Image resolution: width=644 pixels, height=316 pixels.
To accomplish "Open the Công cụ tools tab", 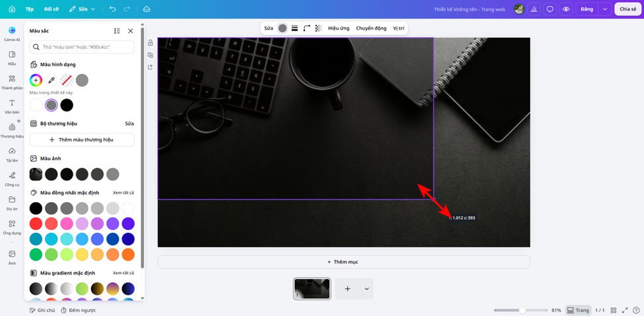I will [12, 179].
